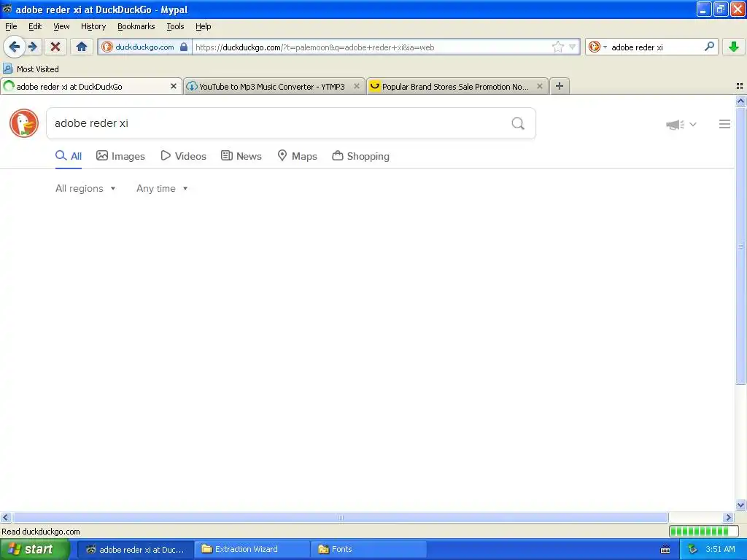The image size is (747, 560).
Task: Expand the chevron beside the megaphone
Action: pyautogui.click(x=693, y=124)
